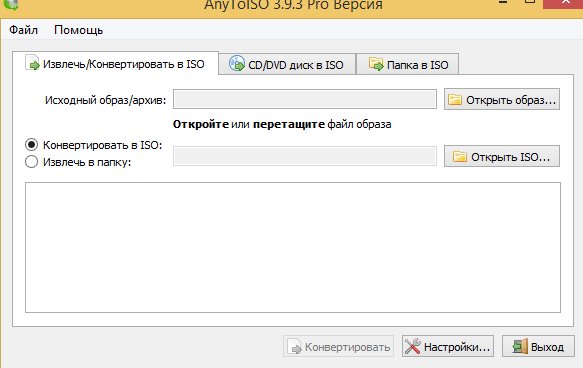Maximize the AnyToISO window

[530, 2]
